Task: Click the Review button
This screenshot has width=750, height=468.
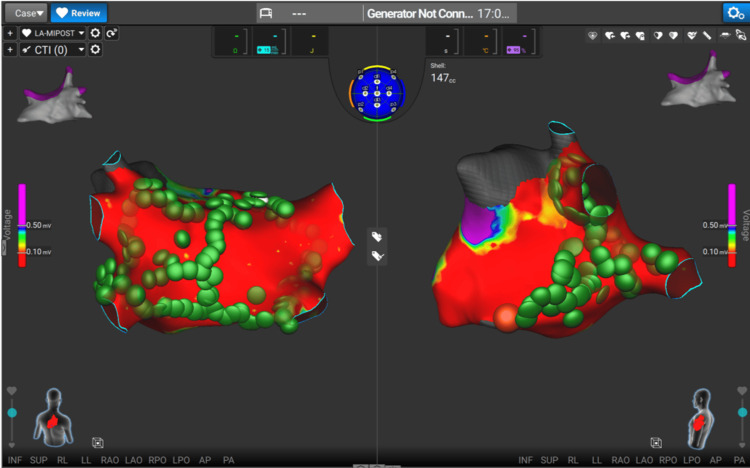Action: [x=79, y=13]
